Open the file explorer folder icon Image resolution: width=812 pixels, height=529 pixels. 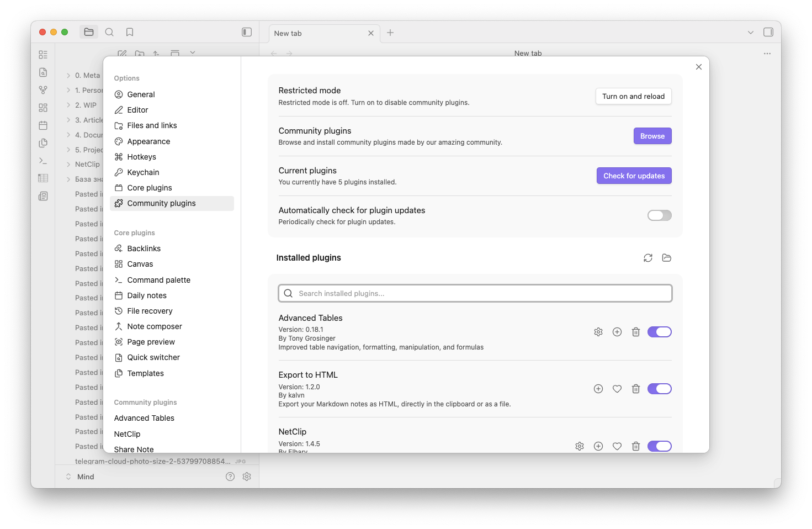click(89, 32)
